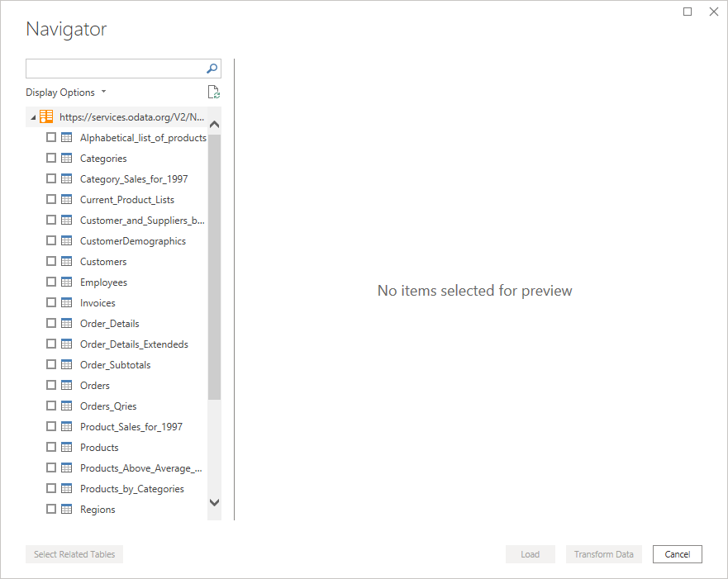Collapse the services.odata.org feed node

point(33,117)
